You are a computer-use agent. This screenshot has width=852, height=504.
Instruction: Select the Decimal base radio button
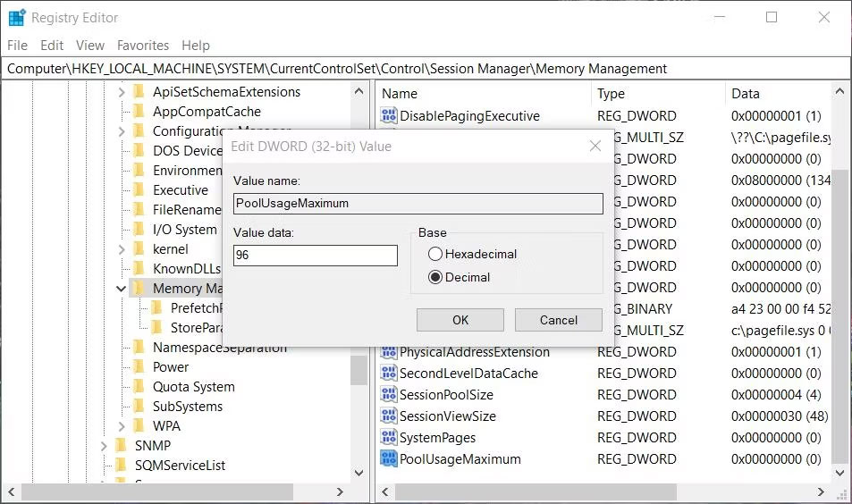point(435,277)
